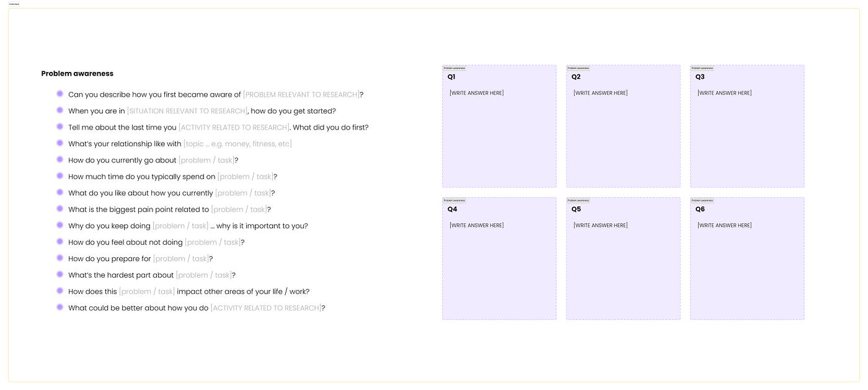The width and height of the screenshot is (868, 390).
Task: Click the "[SITUATION RELEVANT TO RESEARCH]" placeholder
Action: [187, 111]
